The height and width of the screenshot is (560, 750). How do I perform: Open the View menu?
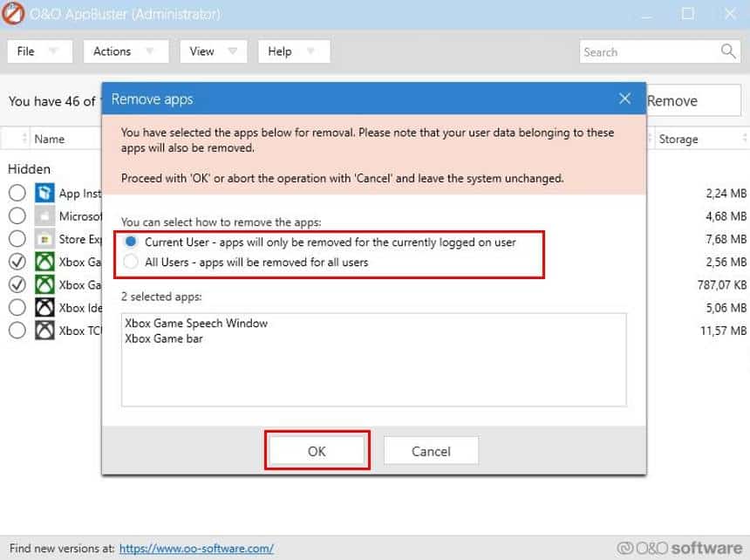click(x=214, y=51)
